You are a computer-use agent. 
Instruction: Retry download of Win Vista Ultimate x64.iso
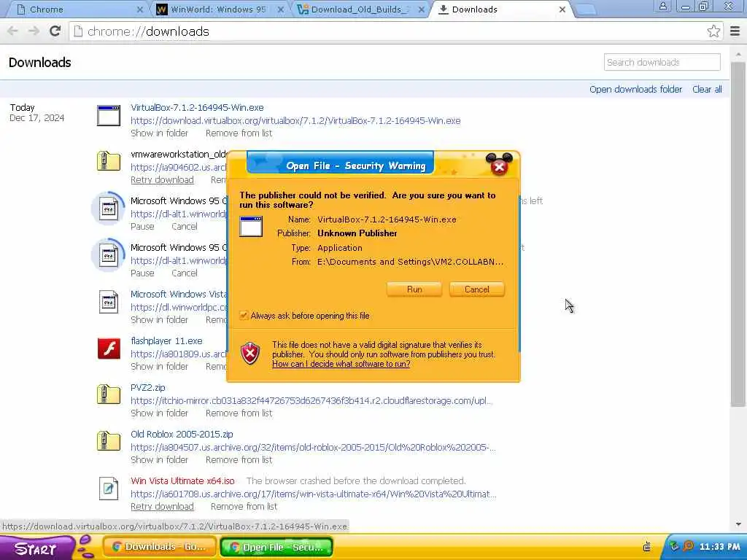[162, 507]
